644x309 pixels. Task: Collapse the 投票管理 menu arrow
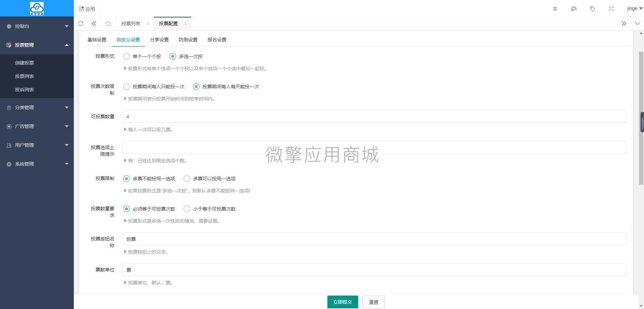pyautogui.click(x=67, y=45)
